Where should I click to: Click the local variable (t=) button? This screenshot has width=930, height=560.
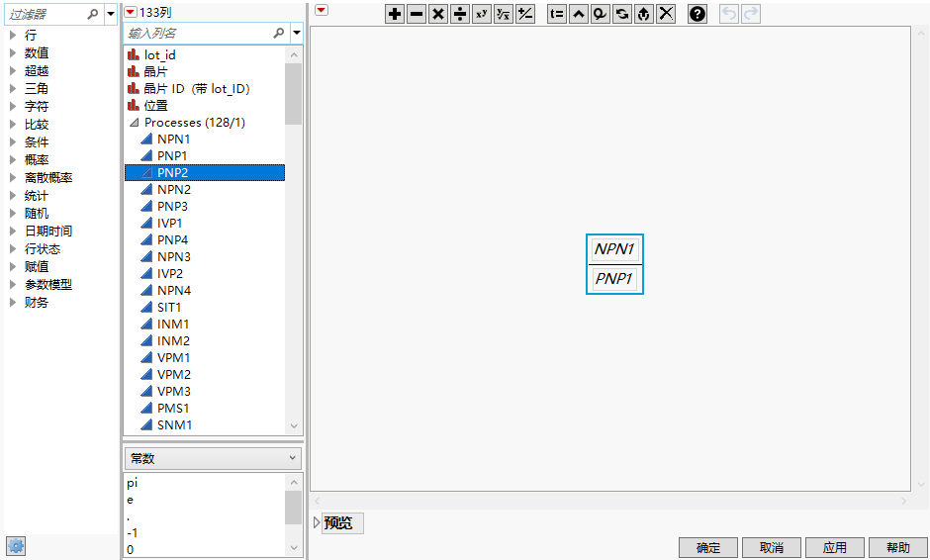point(556,14)
